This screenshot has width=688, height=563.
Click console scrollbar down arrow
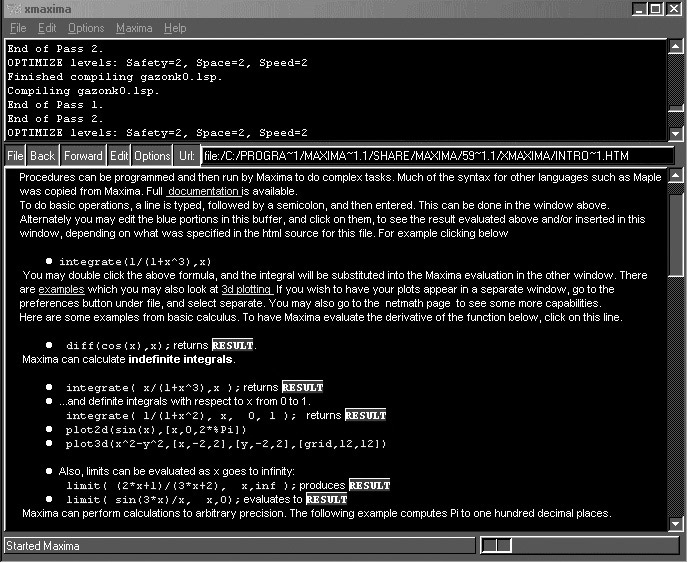click(676, 133)
